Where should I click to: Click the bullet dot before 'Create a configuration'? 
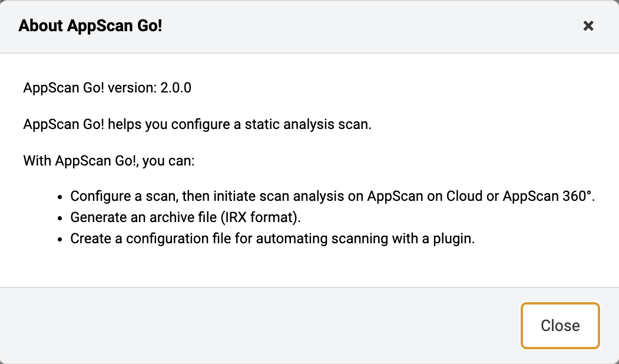(x=60, y=239)
